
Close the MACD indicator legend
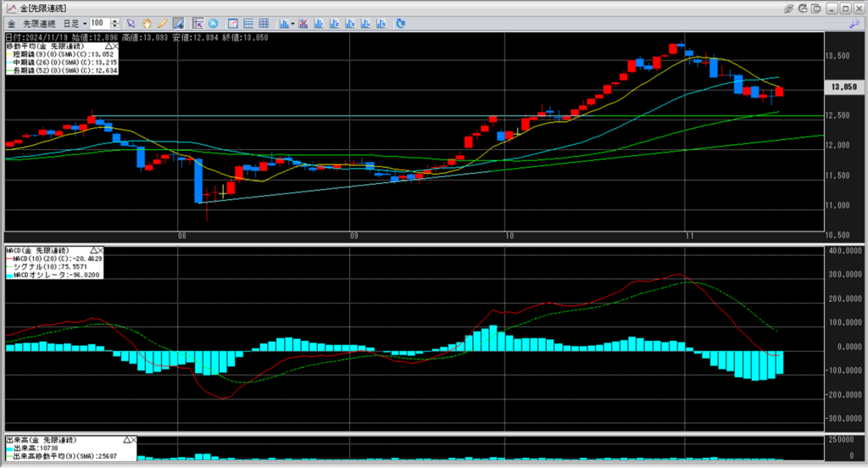[x=99, y=251]
